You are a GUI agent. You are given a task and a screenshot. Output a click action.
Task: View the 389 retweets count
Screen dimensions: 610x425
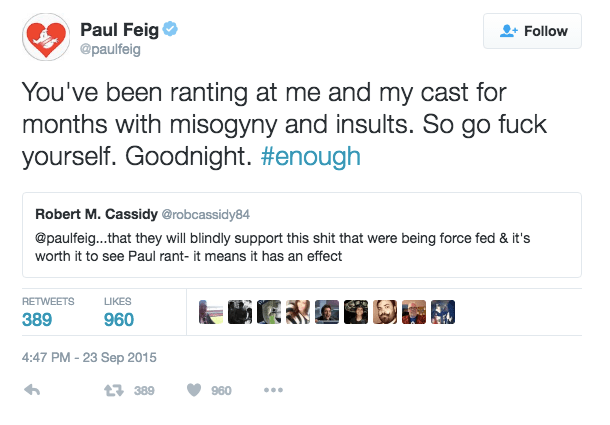pos(38,320)
